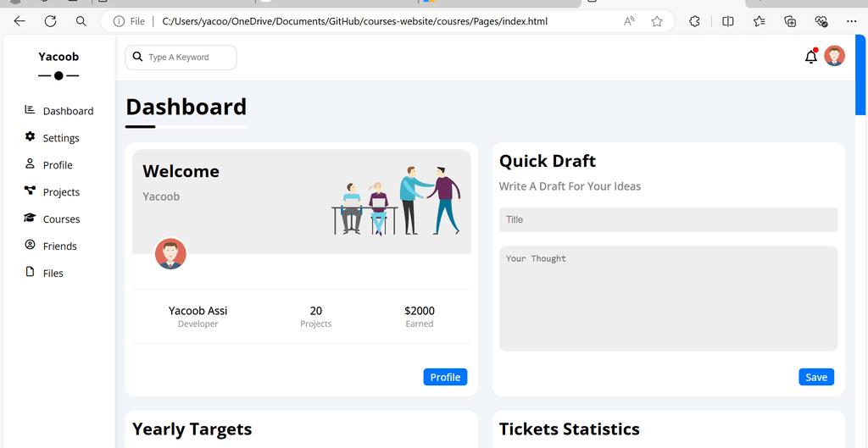Click the browser address bar URL

point(355,21)
